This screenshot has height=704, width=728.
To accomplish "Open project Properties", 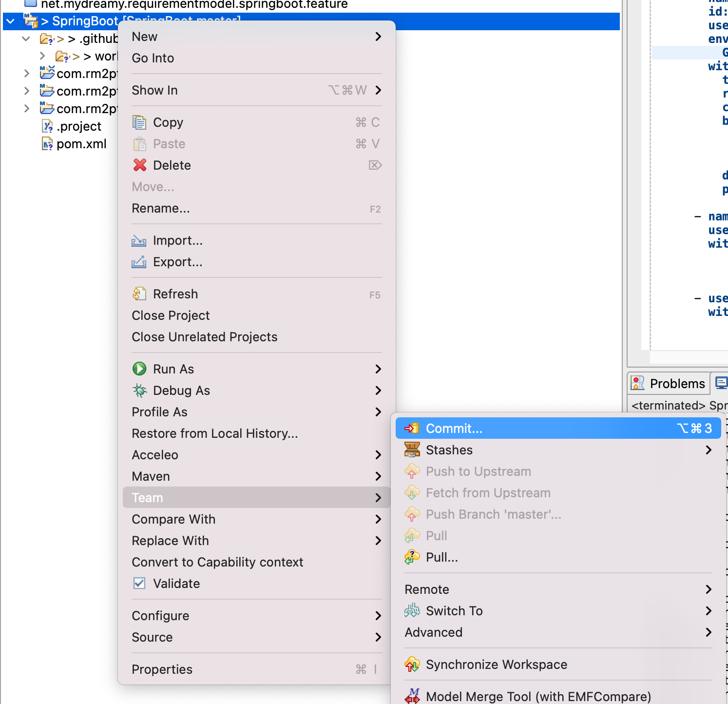I will [x=256, y=669].
